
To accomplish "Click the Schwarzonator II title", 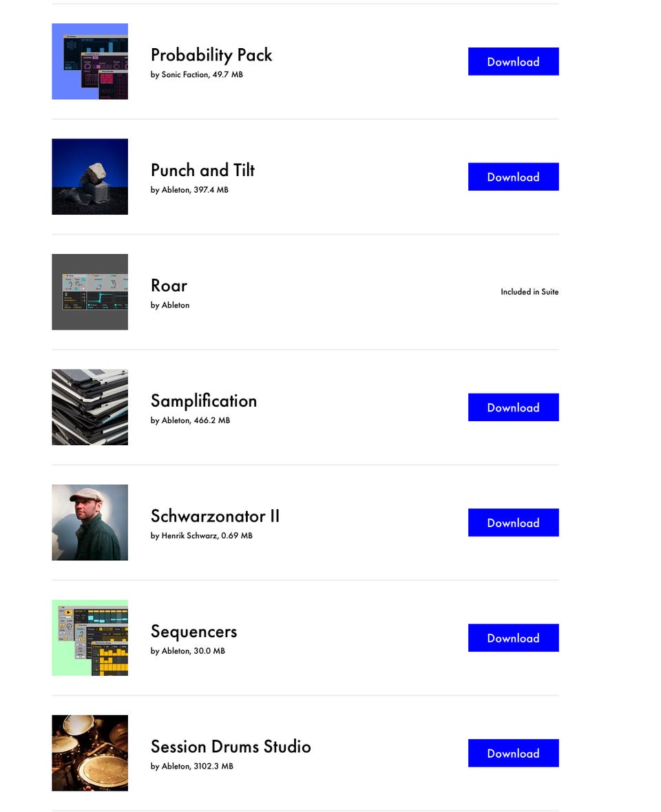I will (x=215, y=516).
